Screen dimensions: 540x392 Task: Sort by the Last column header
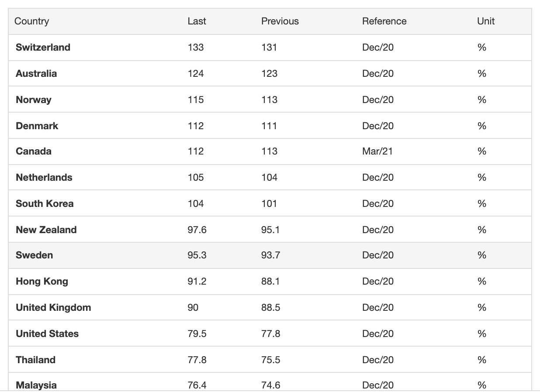(x=197, y=21)
